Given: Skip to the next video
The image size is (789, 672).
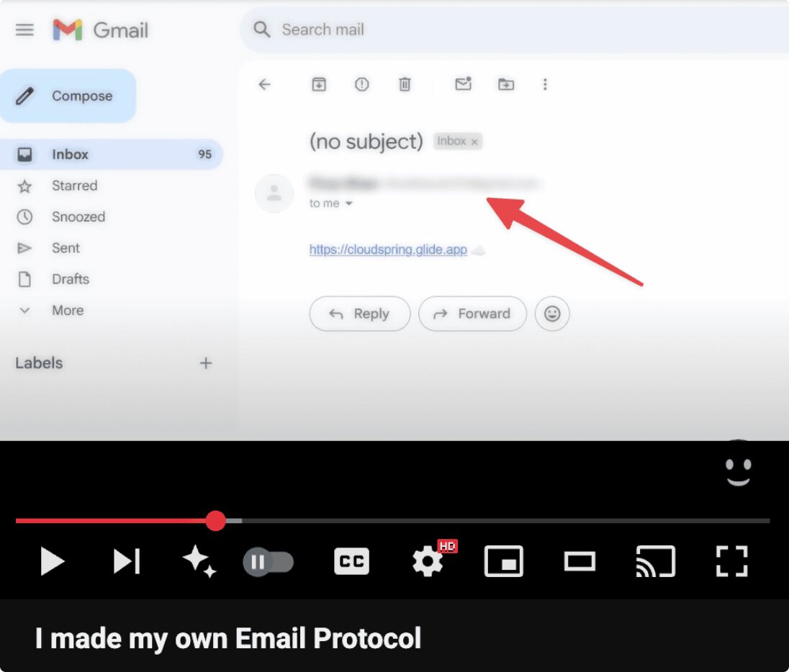Looking at the screenshot, I should click(x=127, y=561).
